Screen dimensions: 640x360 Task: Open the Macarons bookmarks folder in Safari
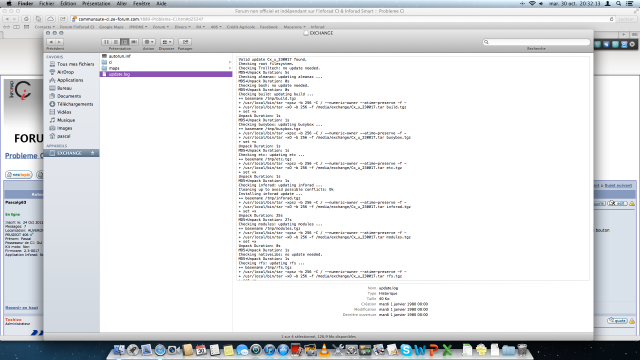[294, 27]
